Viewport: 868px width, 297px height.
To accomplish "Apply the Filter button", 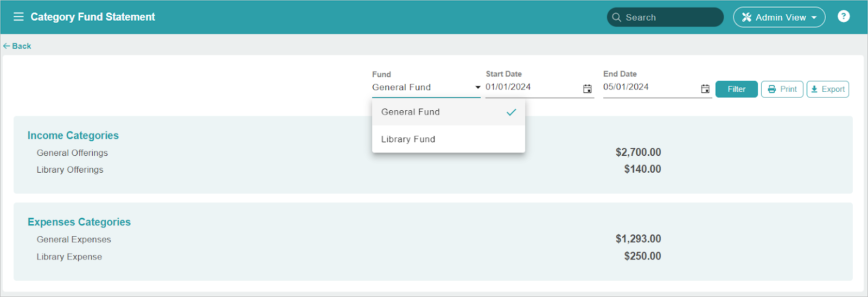I will (736, 89).
